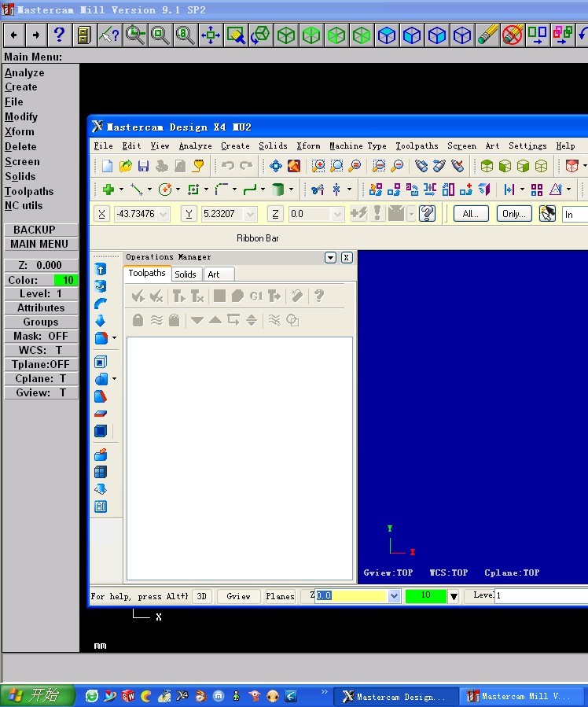Click Mask: OFF toggle in Mill sidebar
Viewport: 588px width, 707px height.
(41, 336)
